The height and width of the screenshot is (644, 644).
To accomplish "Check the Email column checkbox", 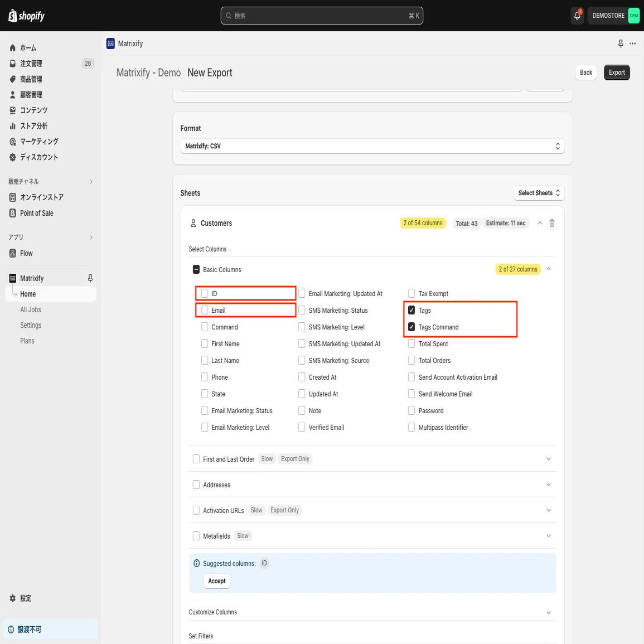I will [205, 310].
